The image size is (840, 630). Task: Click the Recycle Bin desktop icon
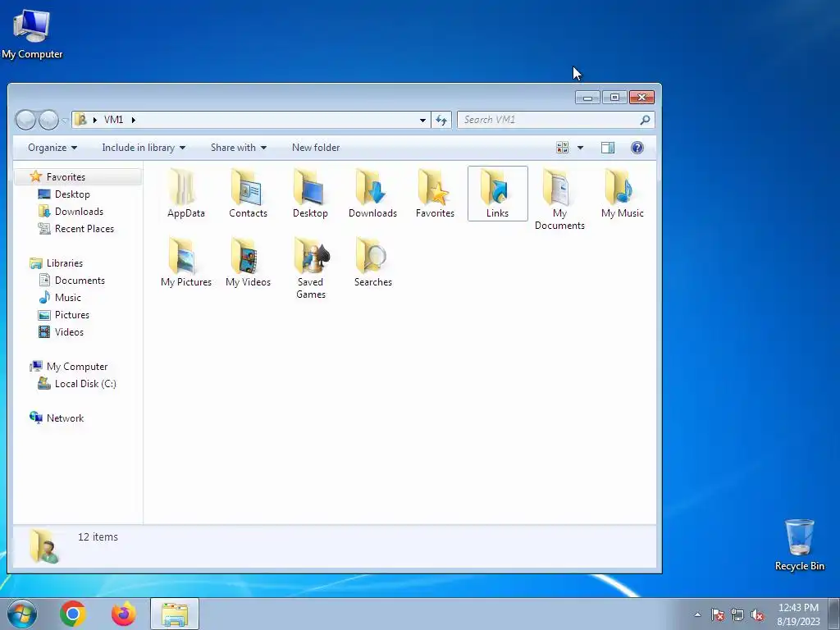pyautogui.click(x=799, y=545)
